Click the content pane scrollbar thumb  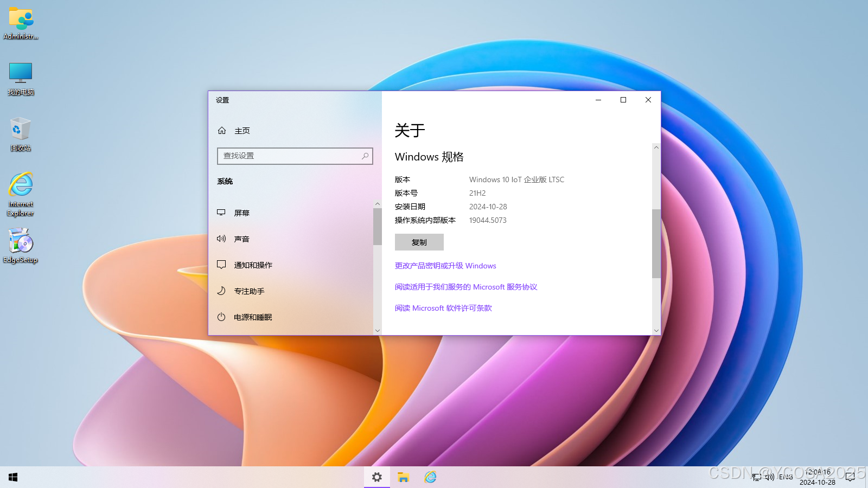[x=656, y=243]
